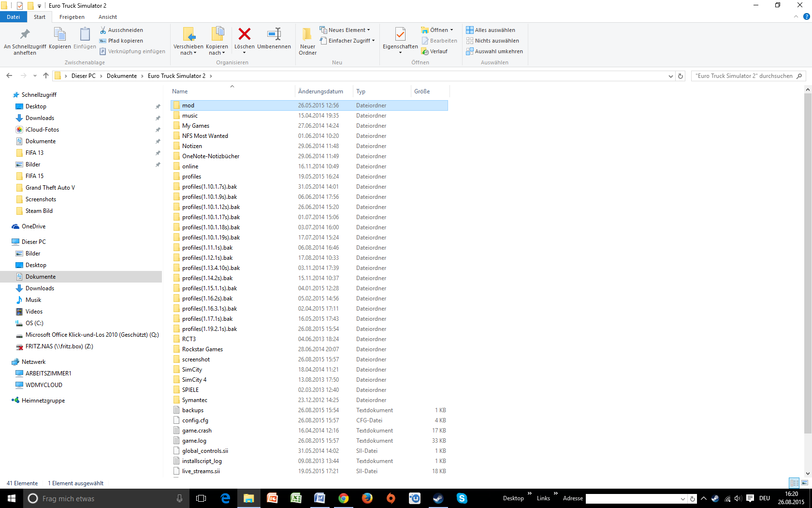Select the mod folder
812x508 pixels.
point(309,105)
